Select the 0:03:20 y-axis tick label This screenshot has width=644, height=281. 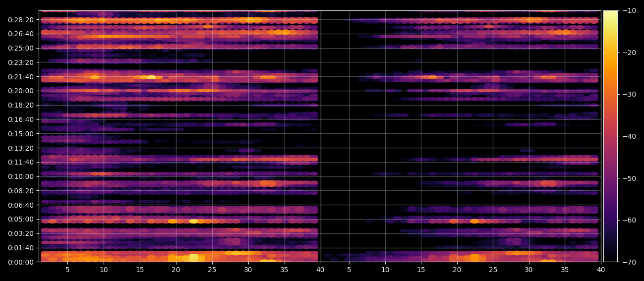coord(21,233)
